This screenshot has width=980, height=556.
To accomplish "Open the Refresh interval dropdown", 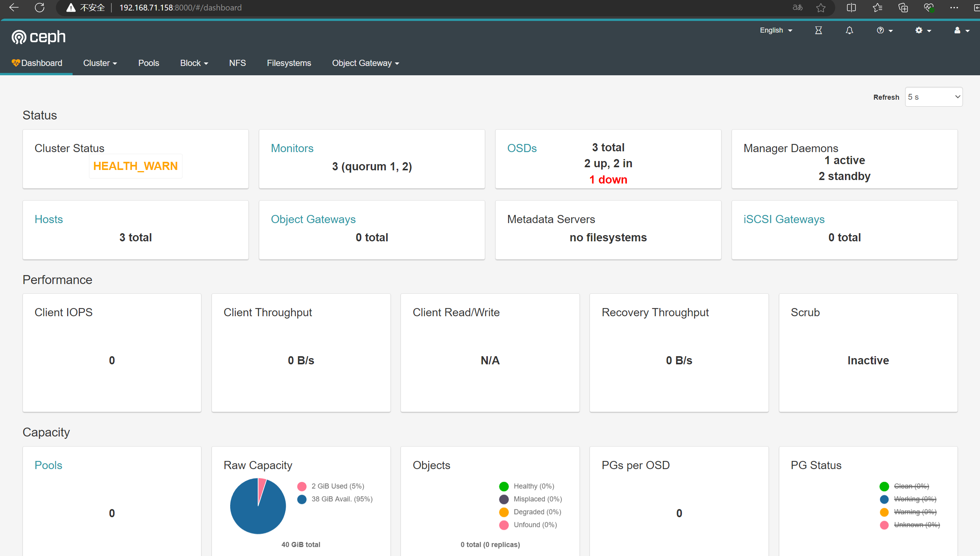I will click(933, 97).
